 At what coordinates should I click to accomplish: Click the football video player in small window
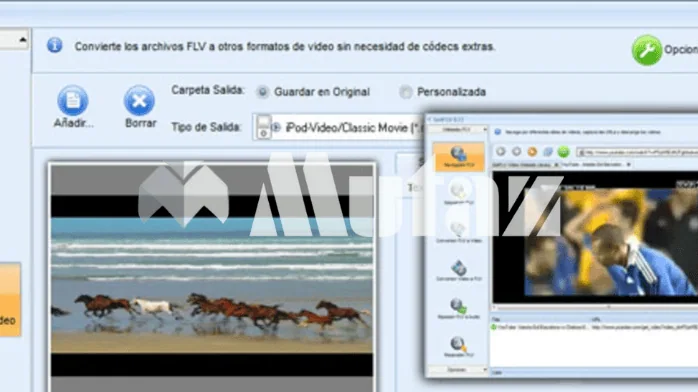pyautogui.click(x=595, y=238)
